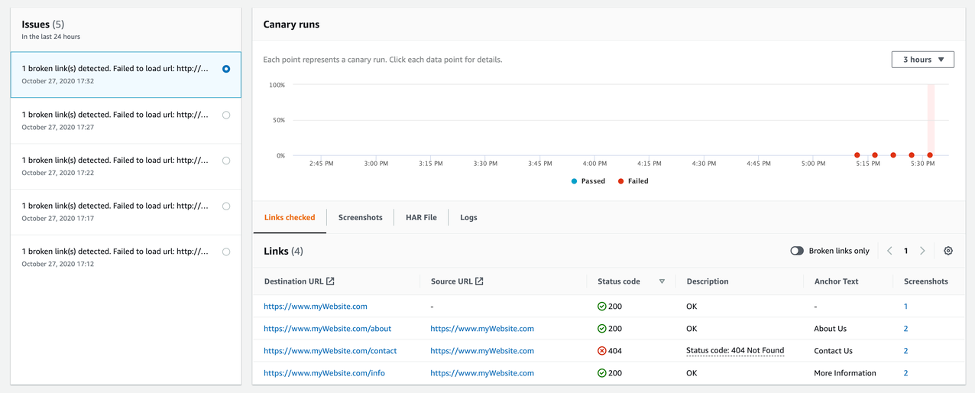The width and height of the screenshot is (977, 393).
Task: Switch to the Screenshots tab
Action: 360,217
